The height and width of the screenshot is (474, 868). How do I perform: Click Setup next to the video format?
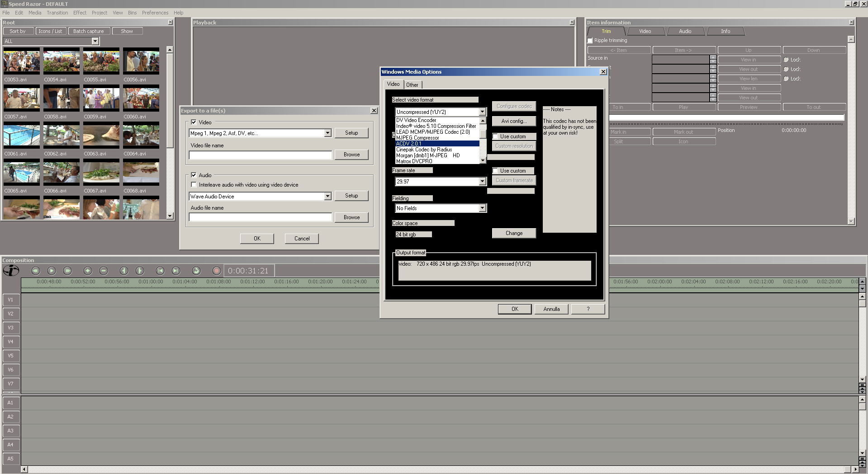351,133
